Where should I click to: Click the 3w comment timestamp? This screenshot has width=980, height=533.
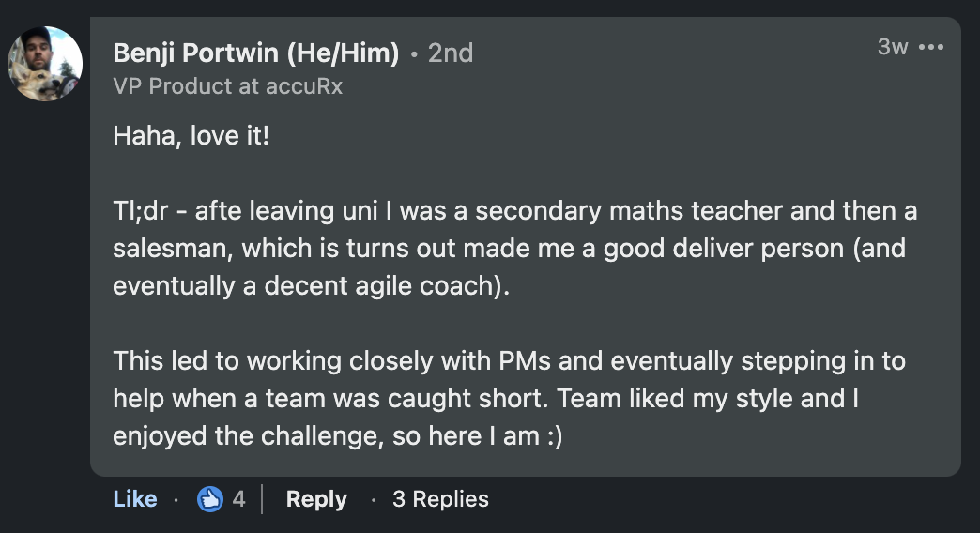[x=892, y=47]
